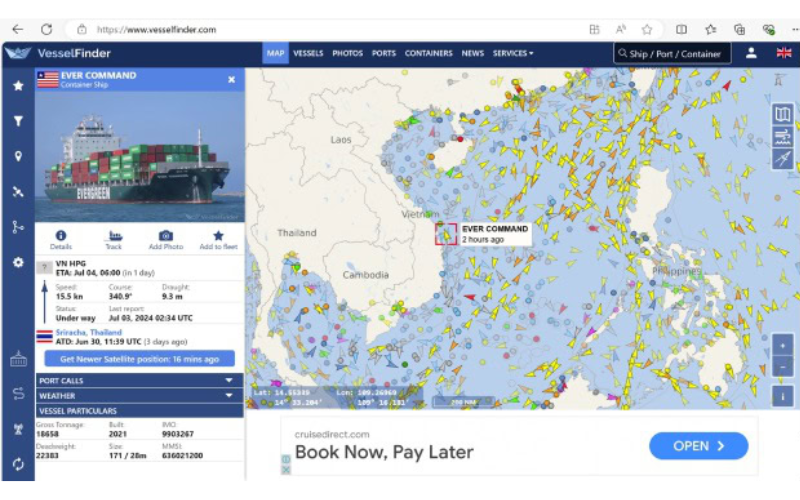Focus the Ship / Port / Container search box
Screen dimensions: 800x500
point(672,54)
